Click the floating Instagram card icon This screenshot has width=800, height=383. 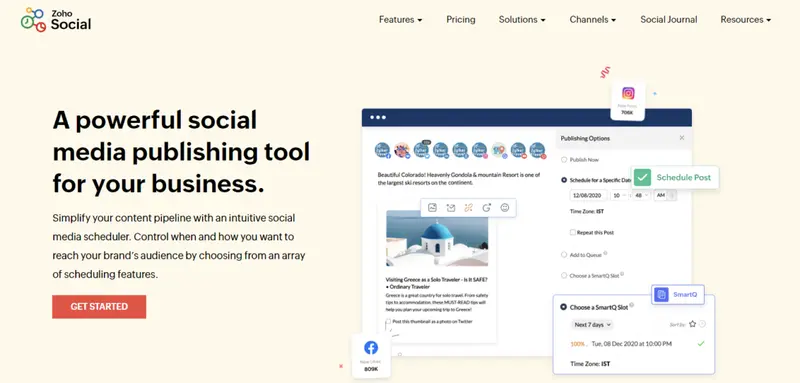pyautogui.click(x=628, y=93)
